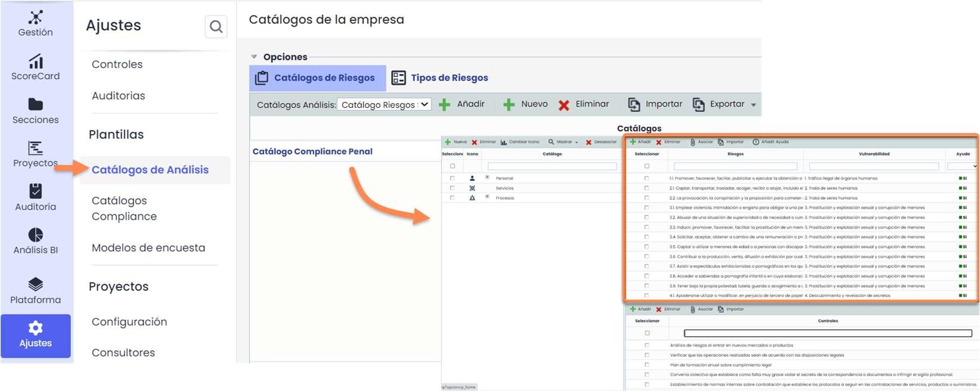The height and width of the screenshot is (392, 980).
Task: Tick the select-all checkbox in Controles table
Action: click(647, 333)
